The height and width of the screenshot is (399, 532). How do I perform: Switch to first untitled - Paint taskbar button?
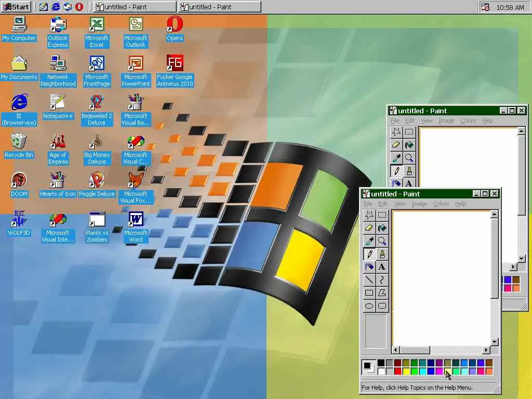(x=135, y=7)
